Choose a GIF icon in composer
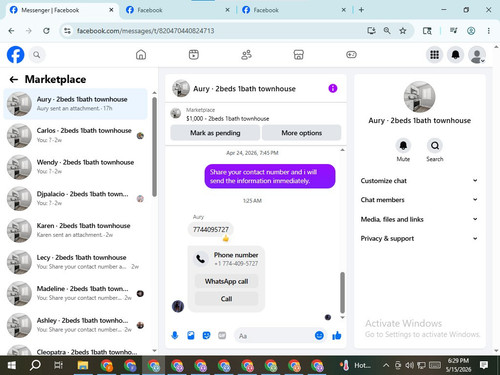The height and width of the screenshot is (375, 500). point(222,335)
